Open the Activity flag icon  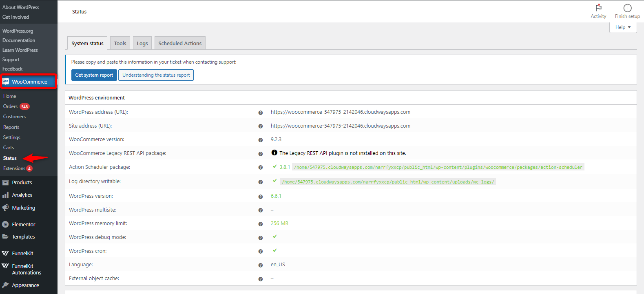598,8
